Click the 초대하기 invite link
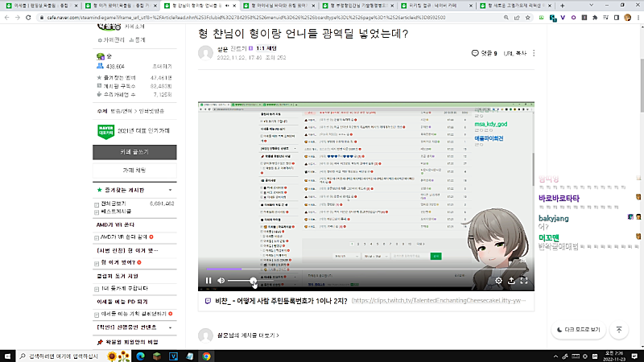 [162, 67]
